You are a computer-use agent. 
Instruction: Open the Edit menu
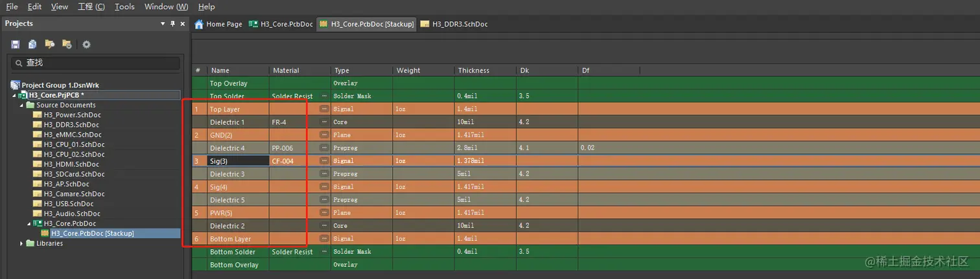(34, 6)
